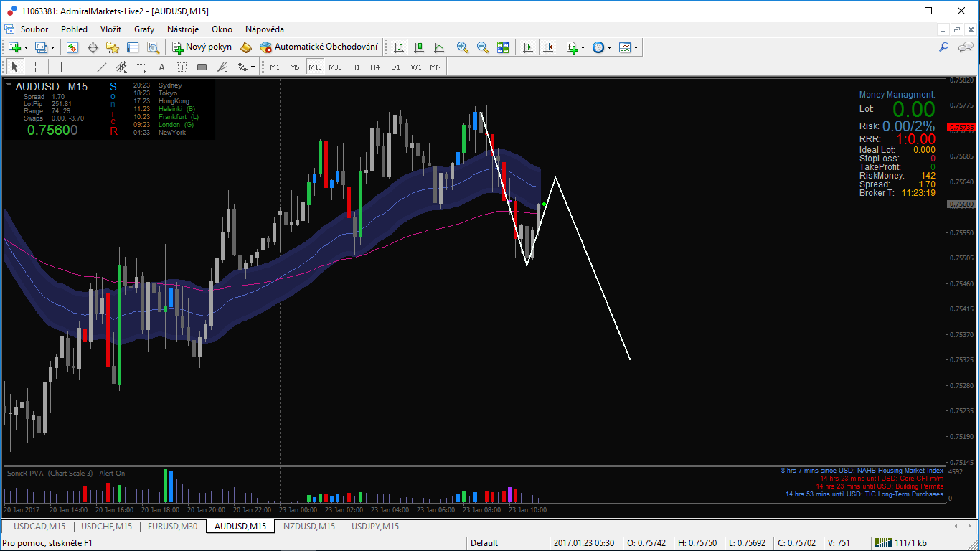Click the 111/1 kb connection status

(900, 543)
